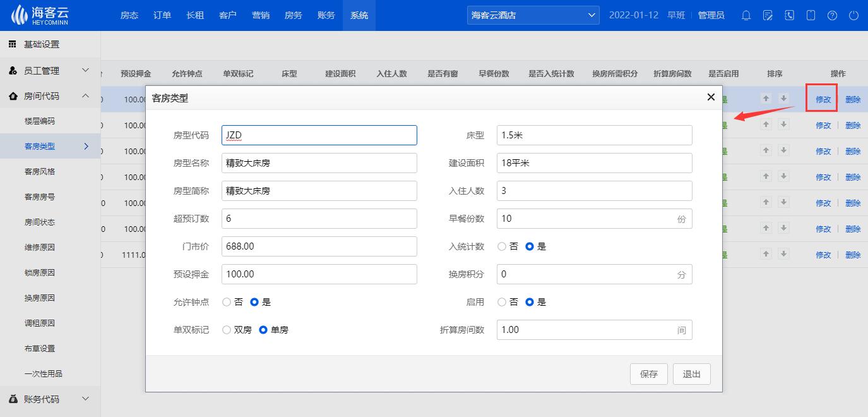868x417 pixels.
Task: Click the 基础设置 grid icon
Action: [13, 44]
